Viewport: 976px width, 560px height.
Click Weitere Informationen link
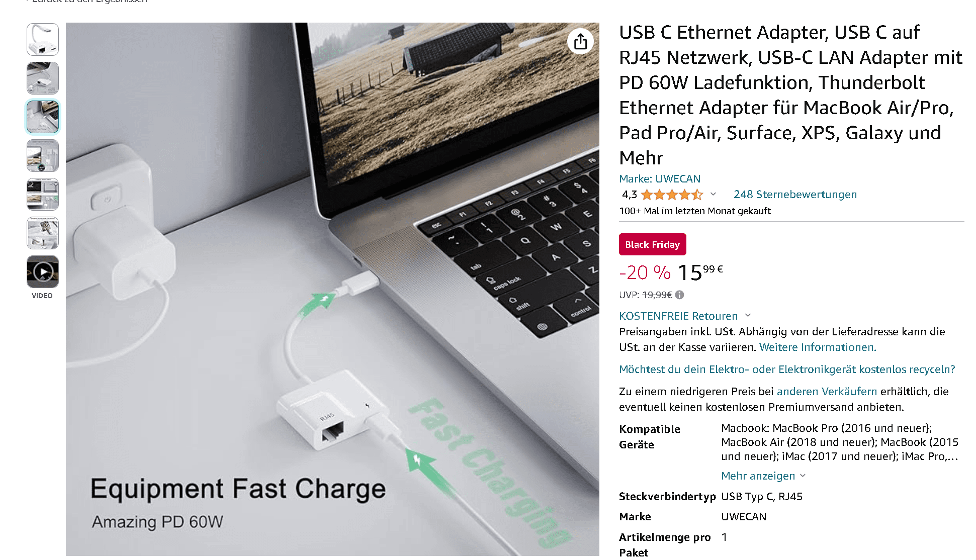pyautogui.click(x=818, y=347)
